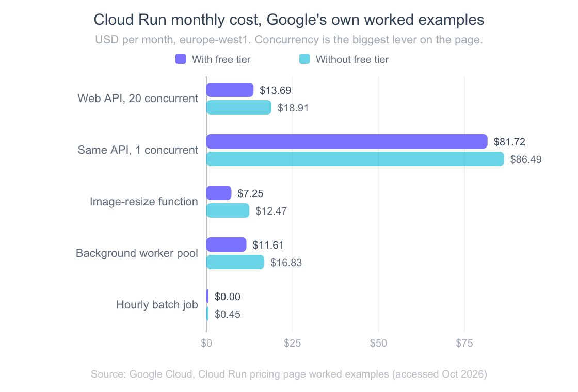The image size is (578, 392).
Task: Click the $81.72 value label
Action: [509, 142]
